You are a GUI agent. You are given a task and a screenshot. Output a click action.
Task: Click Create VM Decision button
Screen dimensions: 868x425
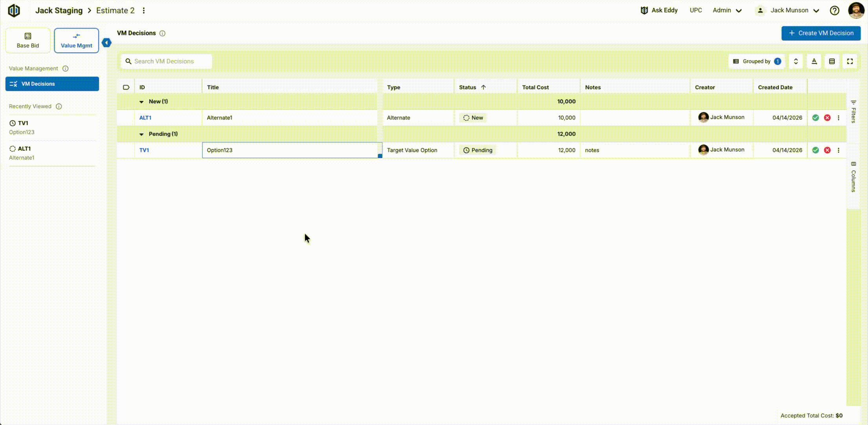click(821, 33)
